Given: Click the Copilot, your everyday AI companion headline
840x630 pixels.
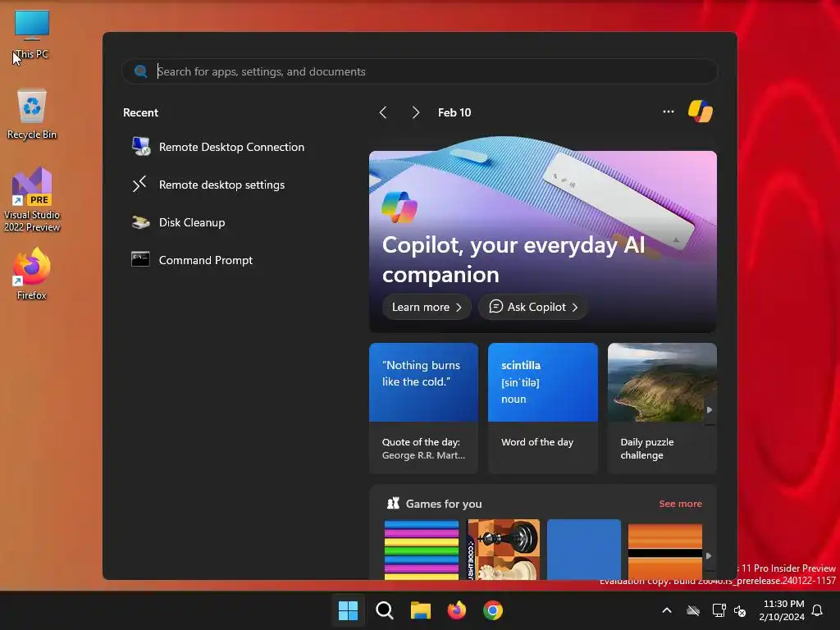Looking at the screenshot, I should [514, 260].
